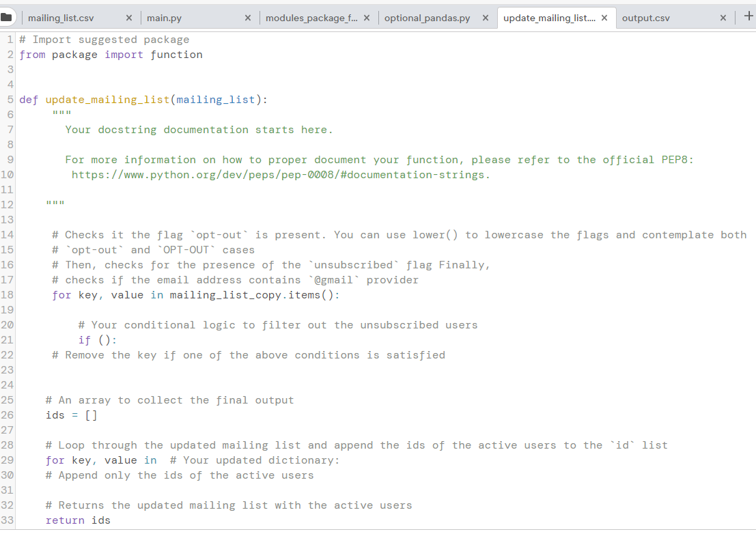The image size is (756, 534).
Task: Close the output.csv tab
Action: tap(723, 18)
